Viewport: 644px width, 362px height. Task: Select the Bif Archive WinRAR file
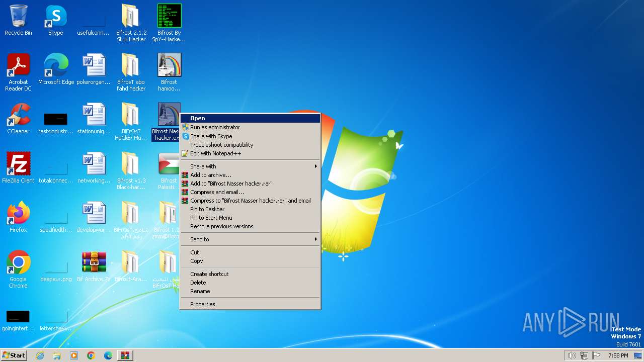[94, 266]
